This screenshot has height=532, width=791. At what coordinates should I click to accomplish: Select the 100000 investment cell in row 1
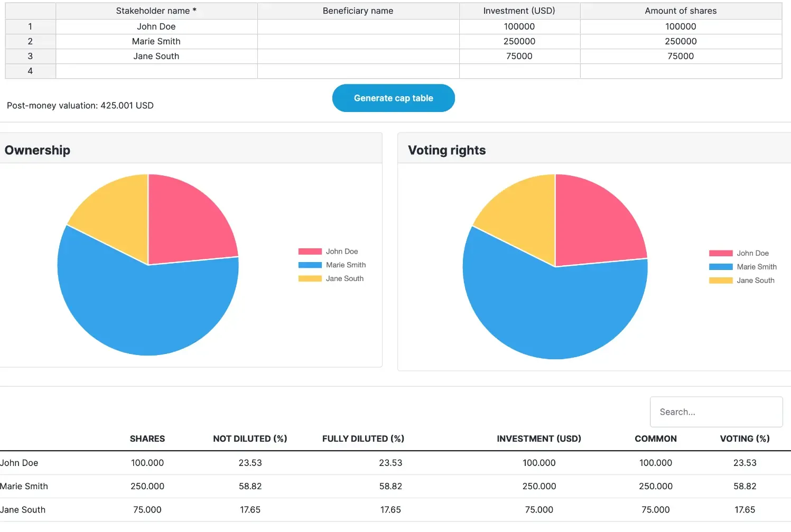[x=519, y=27]
